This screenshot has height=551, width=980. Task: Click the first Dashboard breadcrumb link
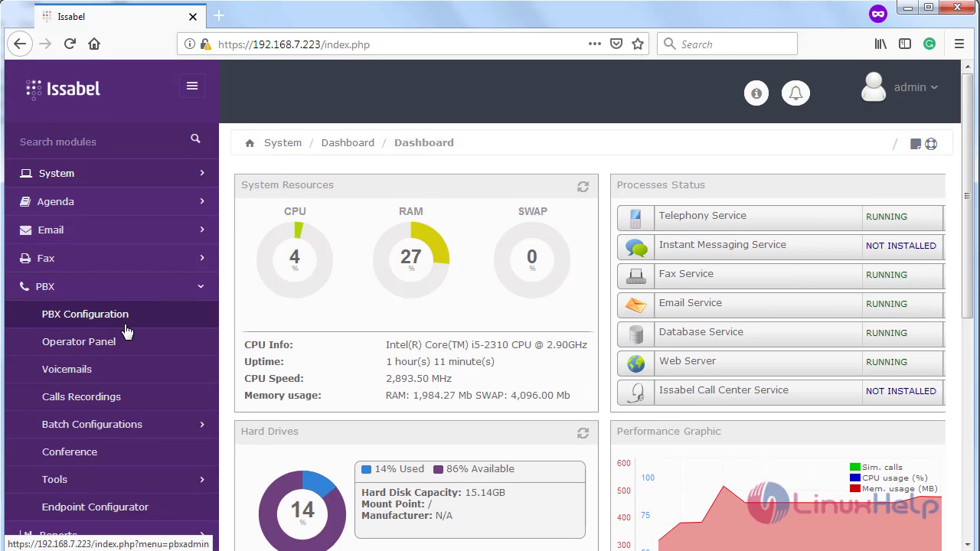pyautogui.click(x=348, y=142)
